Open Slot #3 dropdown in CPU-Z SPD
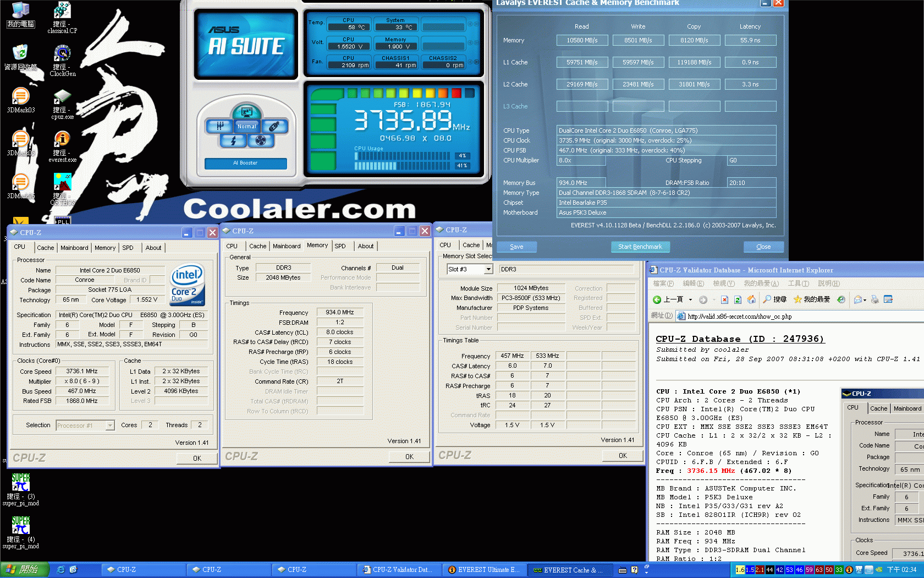Image resolution: width=924 pixels, height=578 pixels. click(488, 269)
